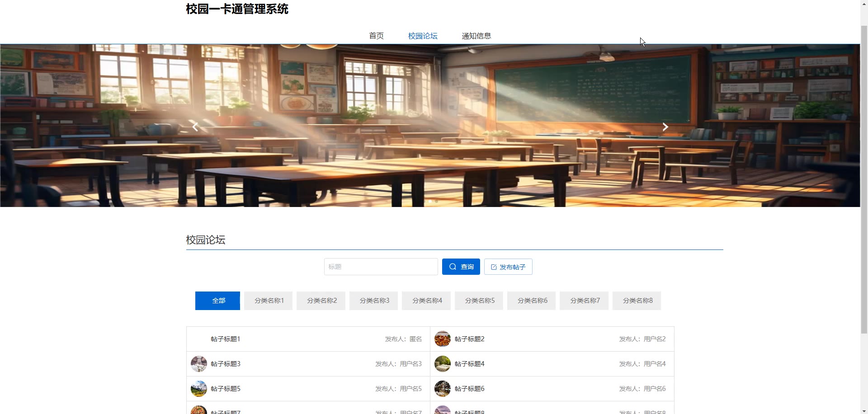
Task: Filter posts by 分类名称6
Action: pyautogui.click(x=532, y=301)
